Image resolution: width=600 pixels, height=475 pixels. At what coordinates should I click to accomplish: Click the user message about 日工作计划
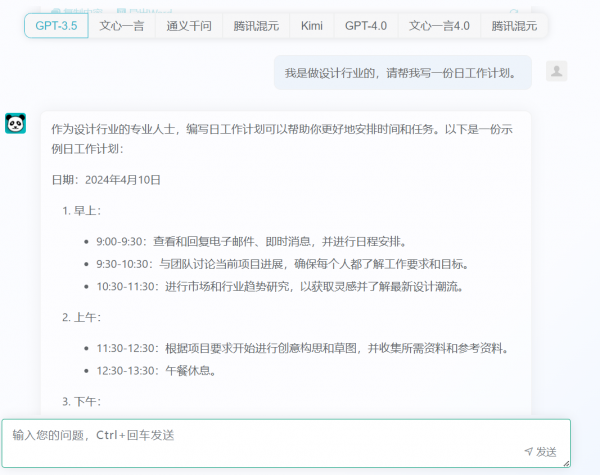pos(403,73)
